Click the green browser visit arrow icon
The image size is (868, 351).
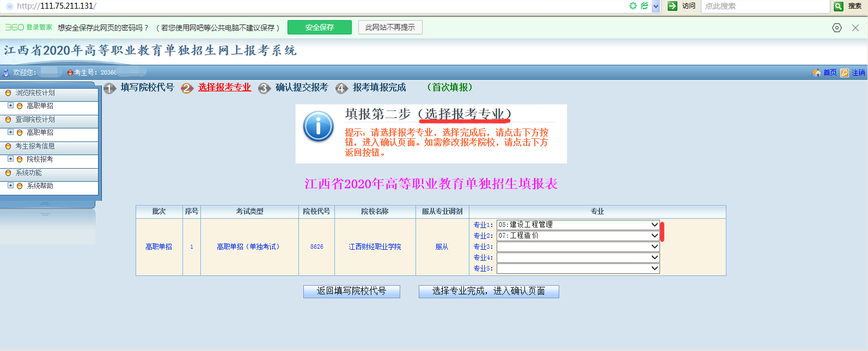[673, 6]
